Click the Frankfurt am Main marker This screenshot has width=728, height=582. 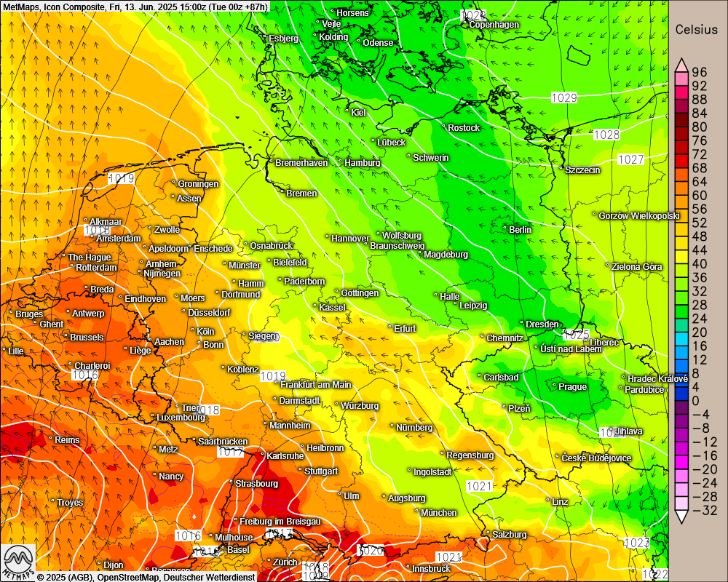[x=277, y=383]
